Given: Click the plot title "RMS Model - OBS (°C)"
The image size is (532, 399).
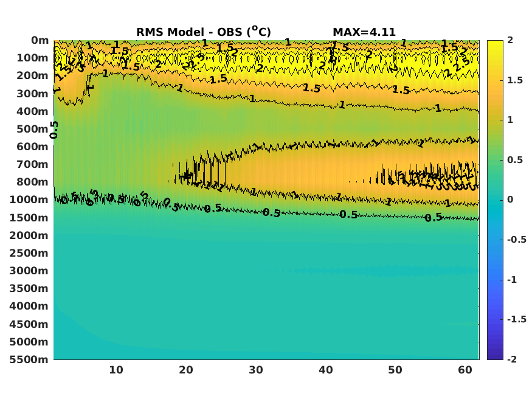Looking at the screenshot, I should point(204,32).
